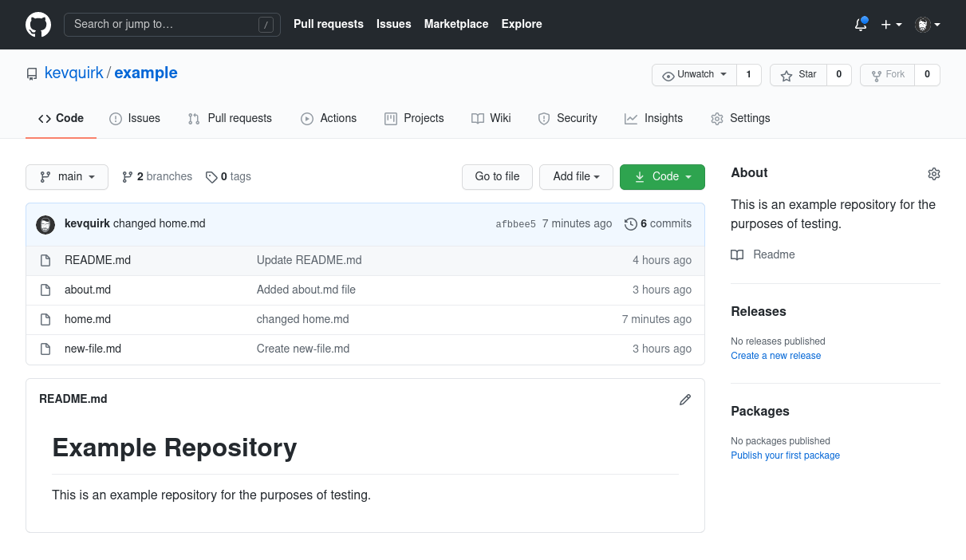Open the 6 commits history

point(658,224)
